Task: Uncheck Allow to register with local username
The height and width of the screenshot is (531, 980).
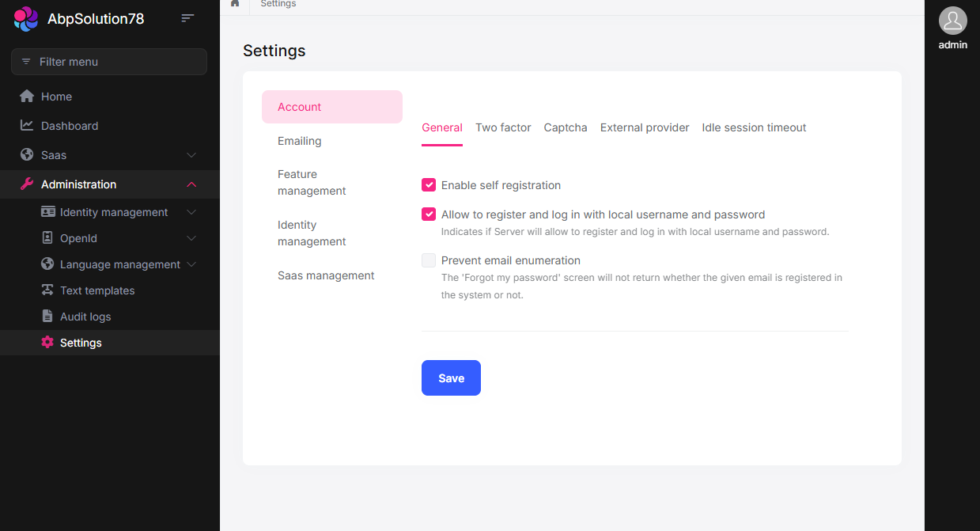Action: 429,214
